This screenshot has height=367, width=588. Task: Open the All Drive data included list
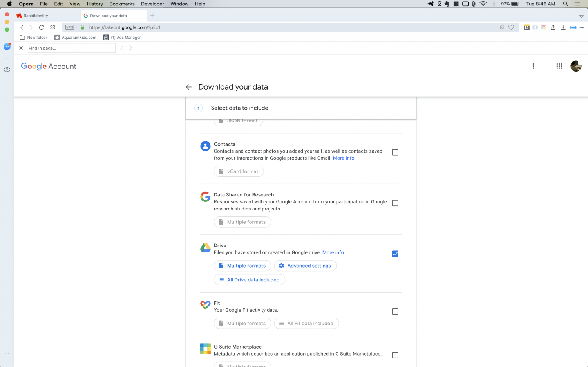coord(249,280)
